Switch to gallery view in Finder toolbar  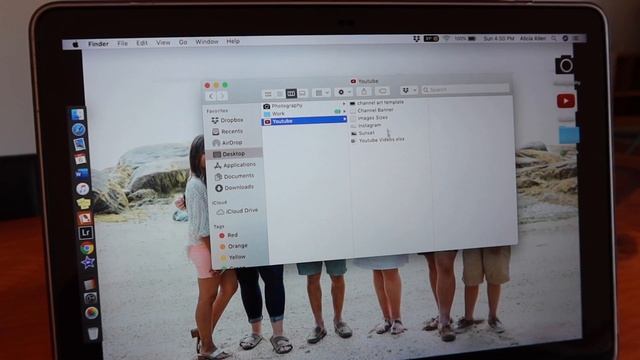(x=302, y=93)
